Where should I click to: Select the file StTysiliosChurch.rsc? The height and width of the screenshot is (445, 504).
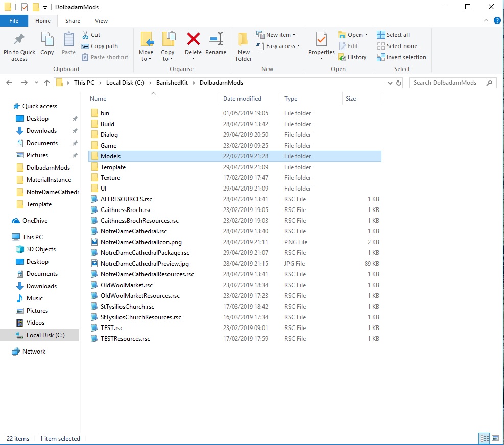[x=127, y=307]
